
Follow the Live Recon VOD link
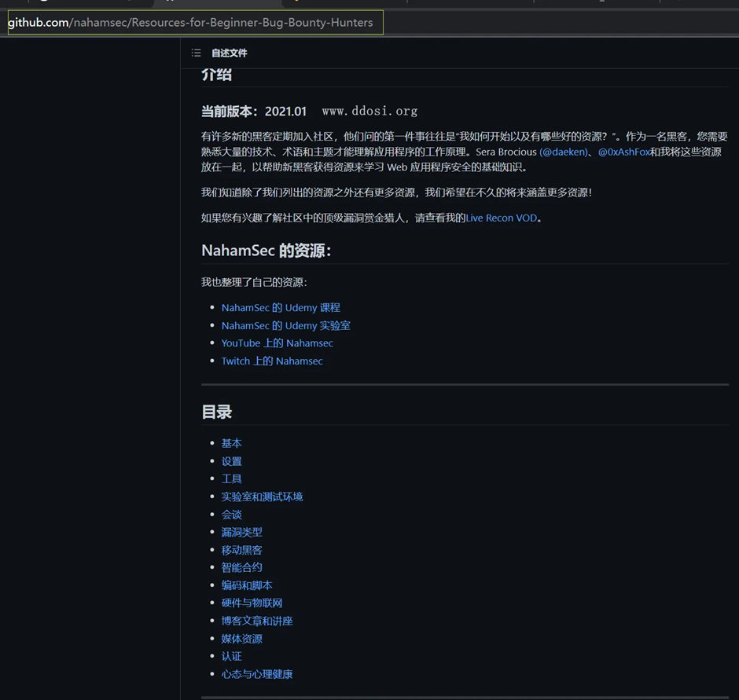point(502,218)
